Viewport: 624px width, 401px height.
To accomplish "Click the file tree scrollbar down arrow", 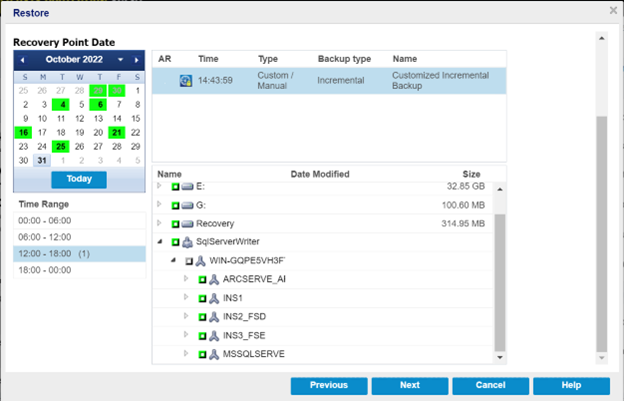I will (x=500, y=358).
